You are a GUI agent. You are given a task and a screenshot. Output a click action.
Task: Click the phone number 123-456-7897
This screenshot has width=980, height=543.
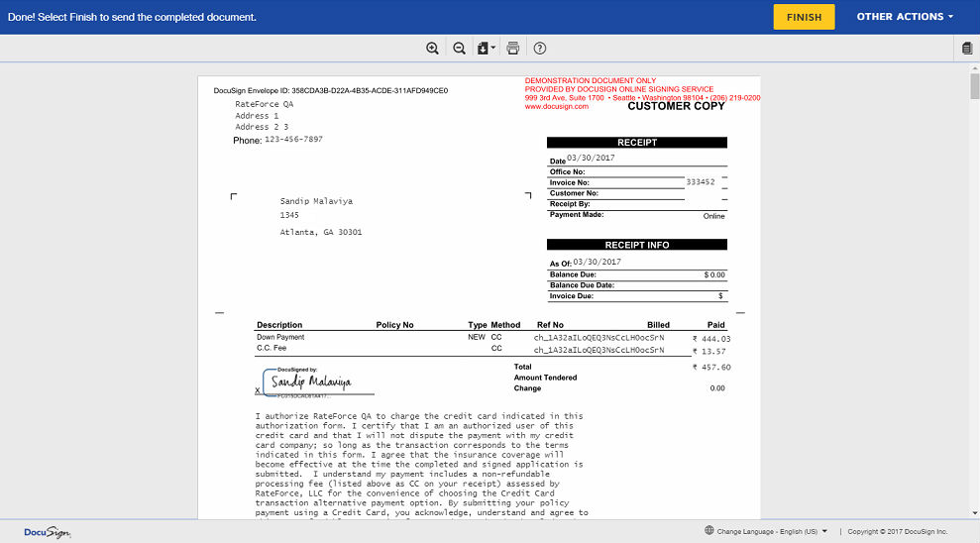pos(293,140)
